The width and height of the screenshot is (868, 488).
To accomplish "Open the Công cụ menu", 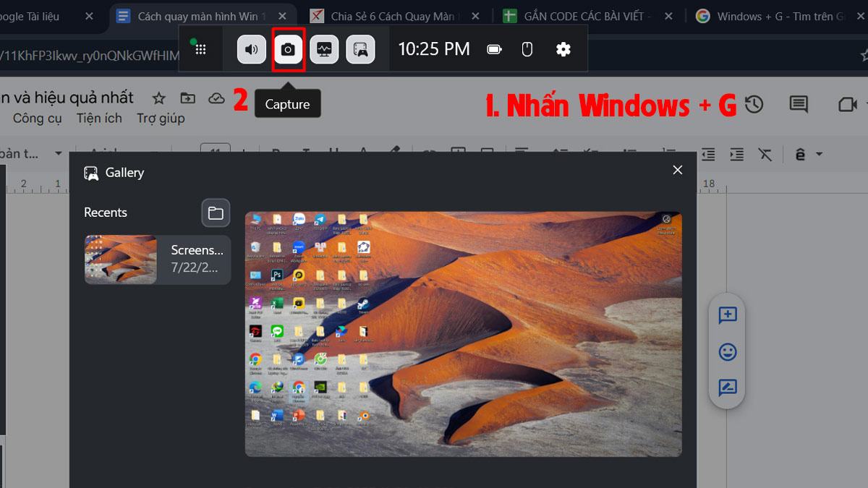I will coord(38,118).
